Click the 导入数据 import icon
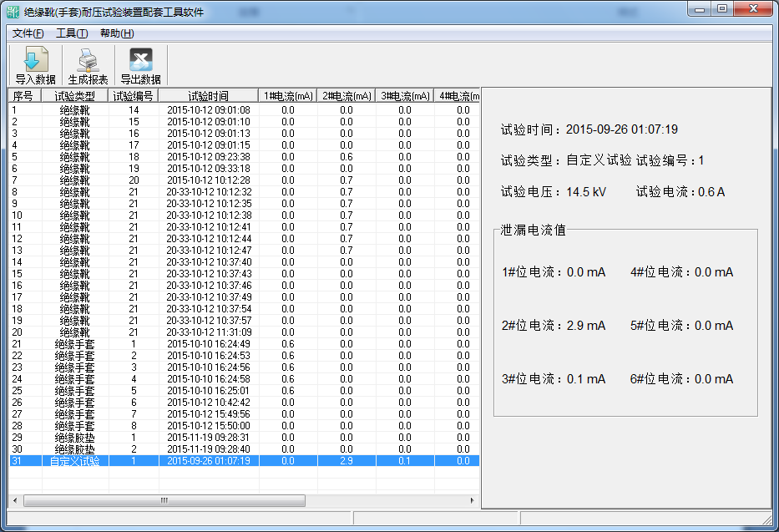This screenshot has height=532, width=779. [35, 61]
